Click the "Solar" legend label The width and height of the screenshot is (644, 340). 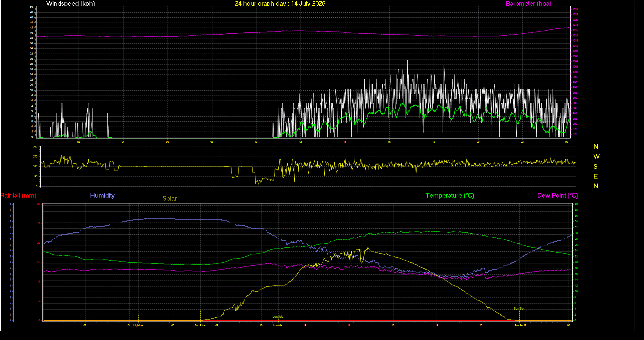pyautogui.click(x=169, y=199)
